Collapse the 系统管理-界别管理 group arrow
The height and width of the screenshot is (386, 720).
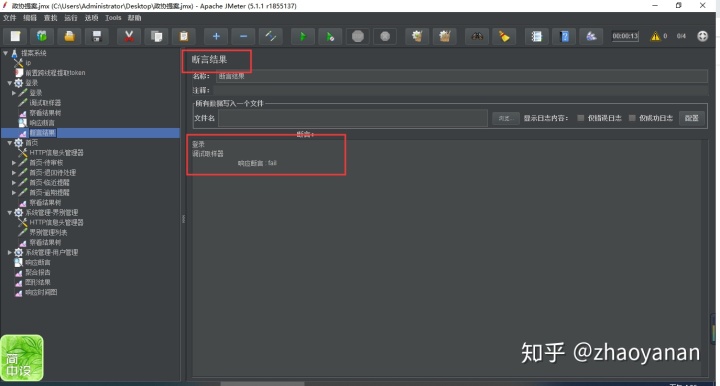(10, 213)
